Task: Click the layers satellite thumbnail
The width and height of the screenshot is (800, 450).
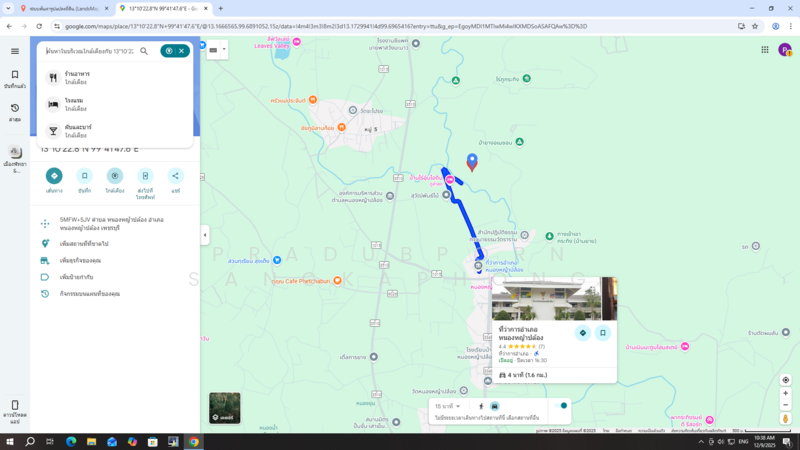Action: [x=224, y=408]
